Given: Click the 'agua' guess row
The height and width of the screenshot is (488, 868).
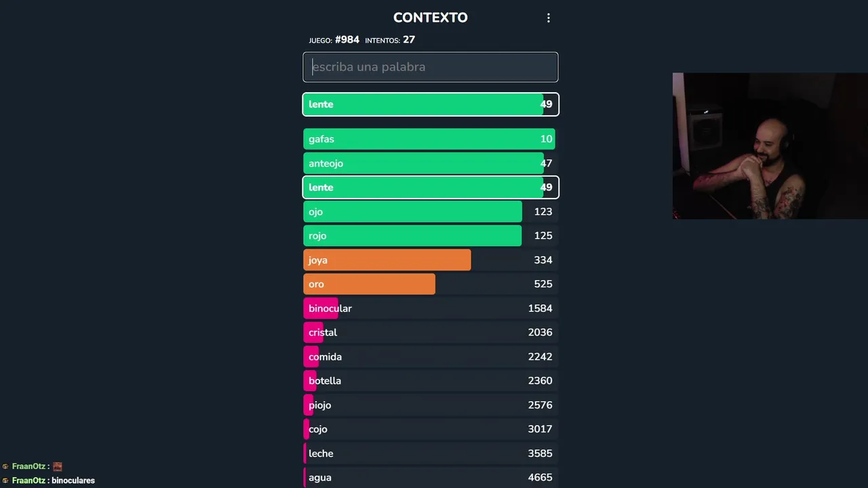Looking at the screenshot, I should coord(430,477).
